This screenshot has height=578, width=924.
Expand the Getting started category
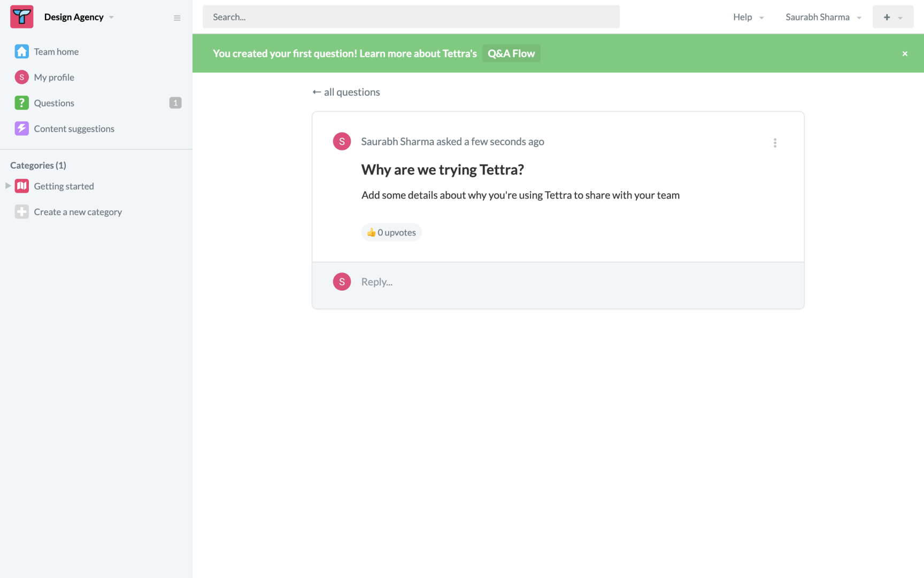pos(8,186)
